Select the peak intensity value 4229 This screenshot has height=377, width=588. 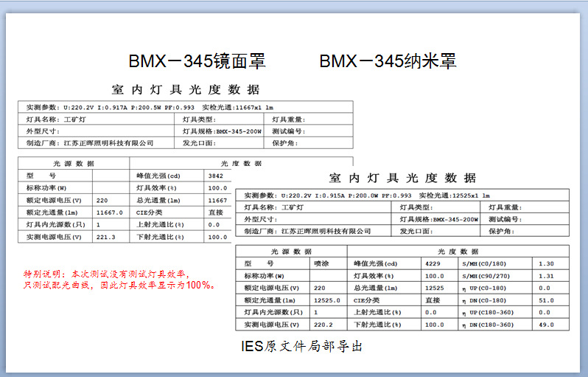[433, 263]
